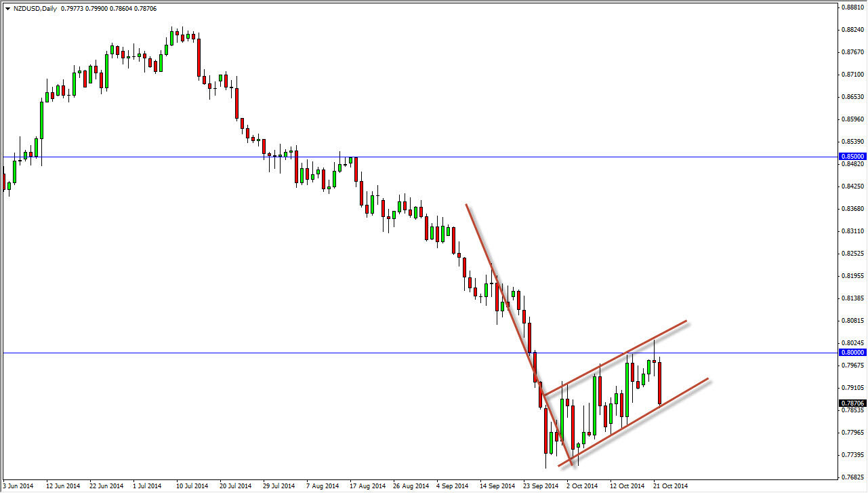868x493 pixels.
Task: Click the horizontal line at 0.80000
Action: pyautogui.click(x=407, y=352)
